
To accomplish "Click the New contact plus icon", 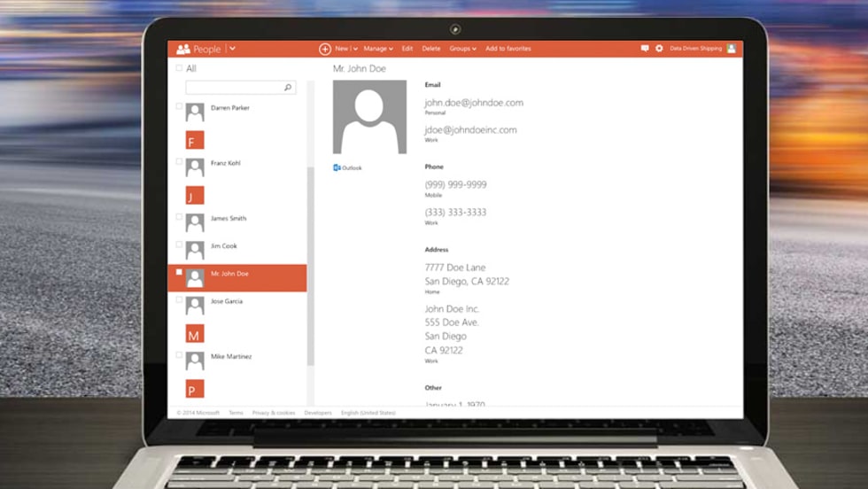I will point(325,49).
